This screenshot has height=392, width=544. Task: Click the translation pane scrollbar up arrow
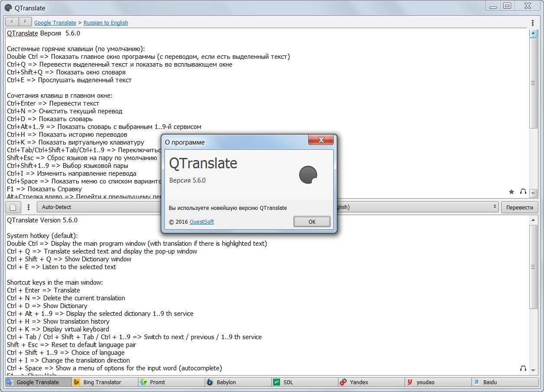pos(533,221)
